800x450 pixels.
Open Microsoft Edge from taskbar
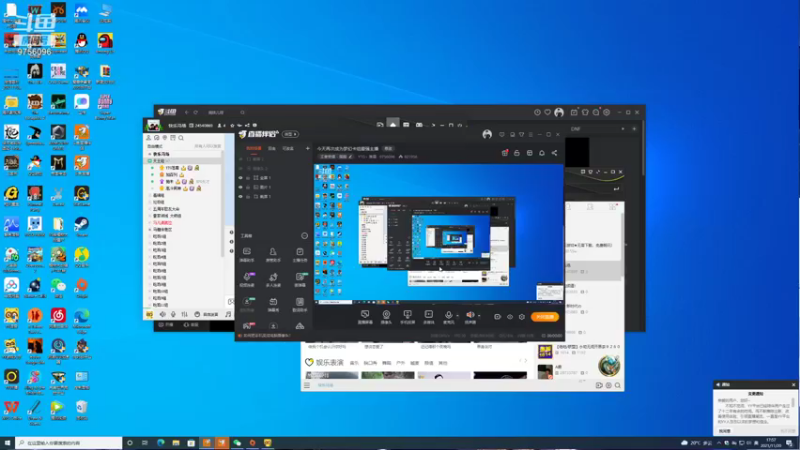[x=161, y=443]
